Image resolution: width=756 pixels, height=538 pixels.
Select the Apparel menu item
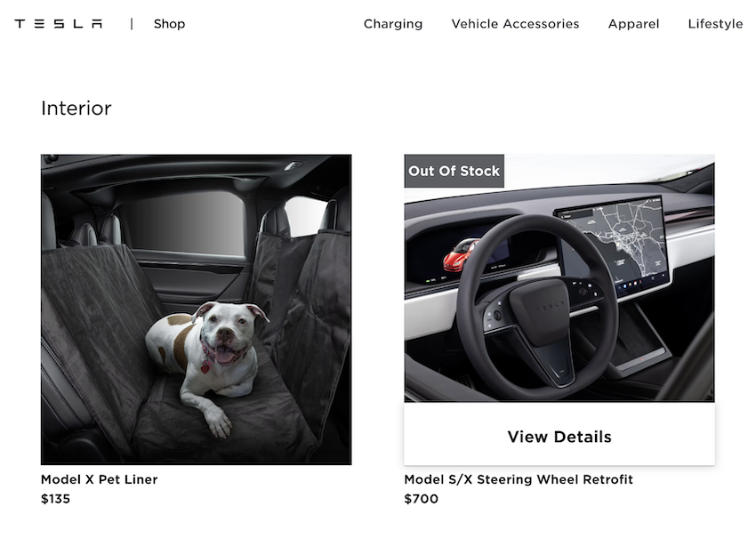pos(633,24)
